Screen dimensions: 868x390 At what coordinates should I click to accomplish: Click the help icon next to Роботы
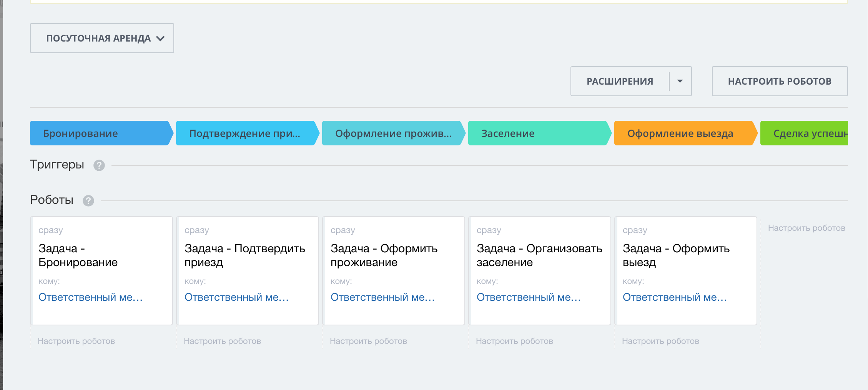(88, 201)
